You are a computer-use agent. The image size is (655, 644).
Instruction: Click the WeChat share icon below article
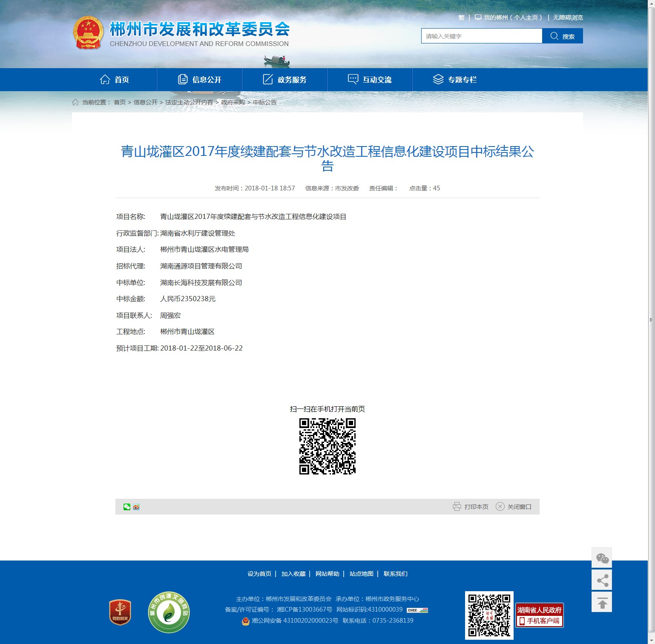[126, 507]
